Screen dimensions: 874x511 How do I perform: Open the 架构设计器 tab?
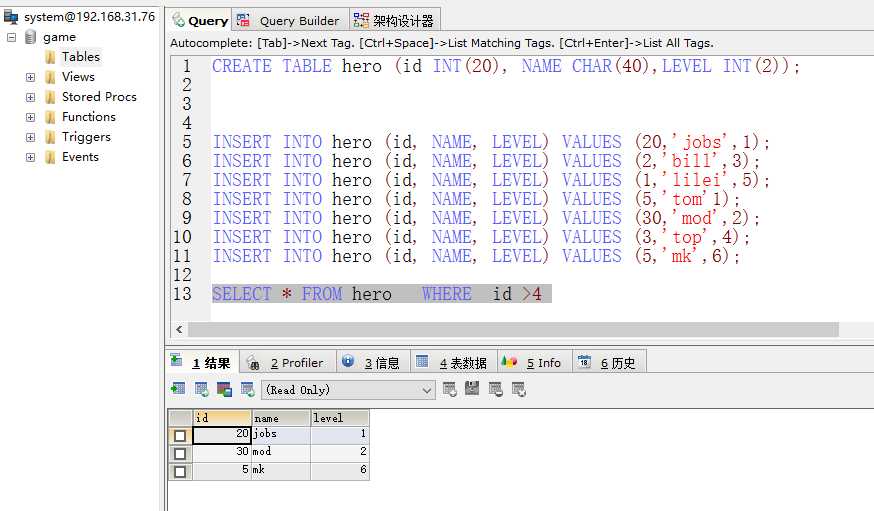pyautogui.click(x=395, y=21)
